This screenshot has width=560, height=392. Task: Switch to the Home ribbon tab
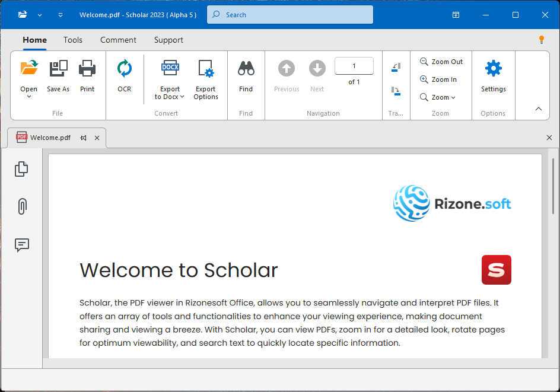tap(34, 40)
